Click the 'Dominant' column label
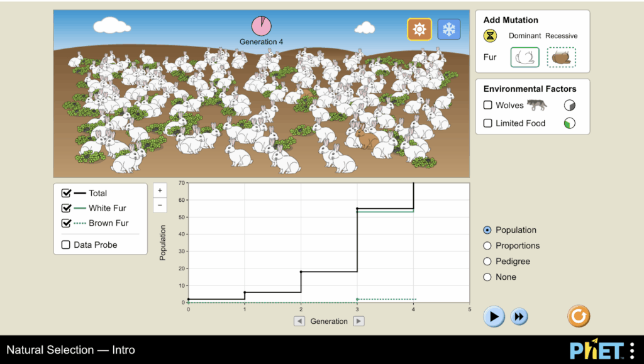The width and height of the screenshot is (644, 364). point(525,36)
